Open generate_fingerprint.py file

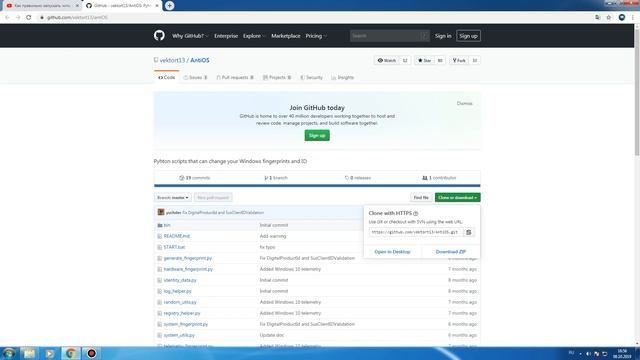click(x=188, y=258)
